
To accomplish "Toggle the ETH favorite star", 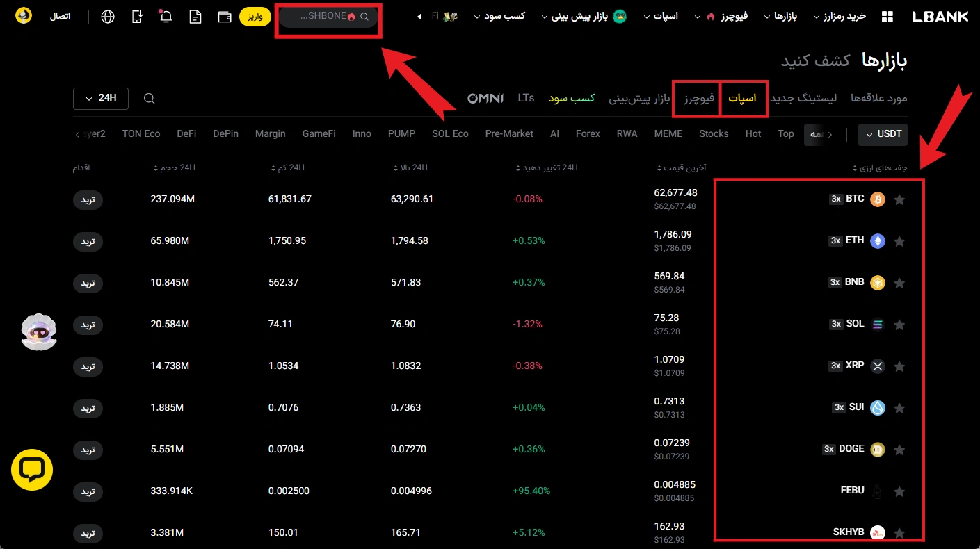I will (899, 242).
